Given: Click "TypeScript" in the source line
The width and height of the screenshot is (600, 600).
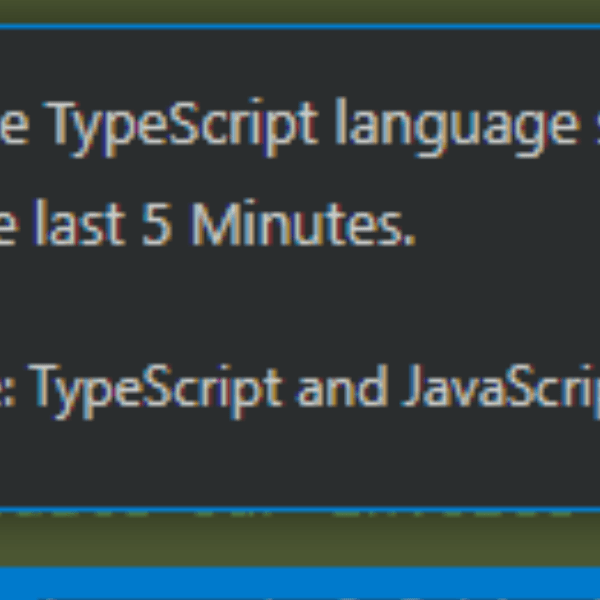Looking at the screenshot, I should (x=160, y=389).
